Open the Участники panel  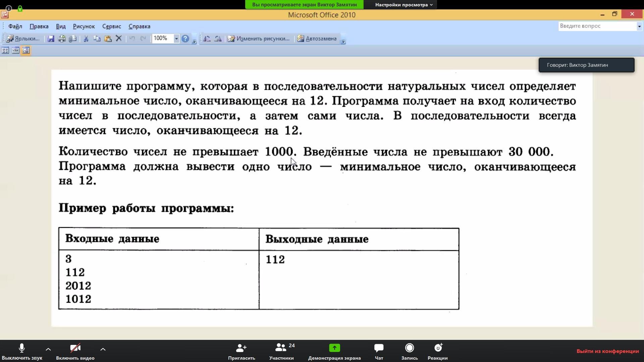point(281,351)
